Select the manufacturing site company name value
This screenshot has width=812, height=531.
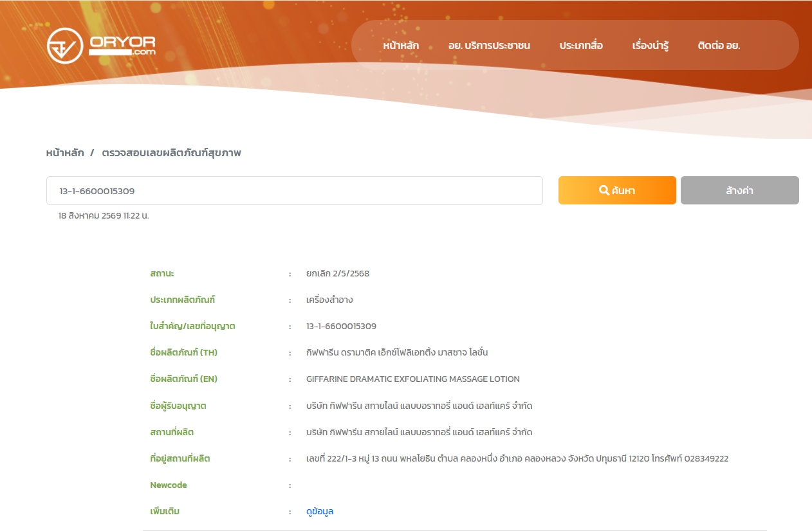tap(419, 432)
